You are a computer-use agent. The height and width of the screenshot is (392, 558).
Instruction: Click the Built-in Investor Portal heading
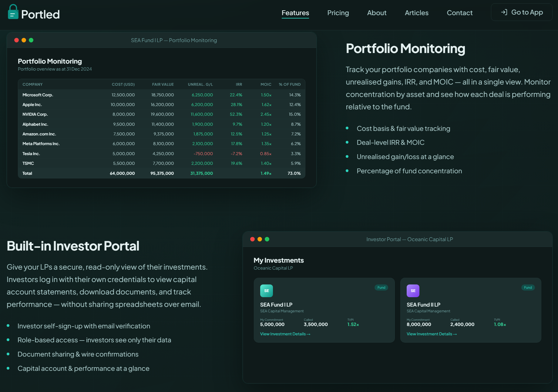[73, 246]
